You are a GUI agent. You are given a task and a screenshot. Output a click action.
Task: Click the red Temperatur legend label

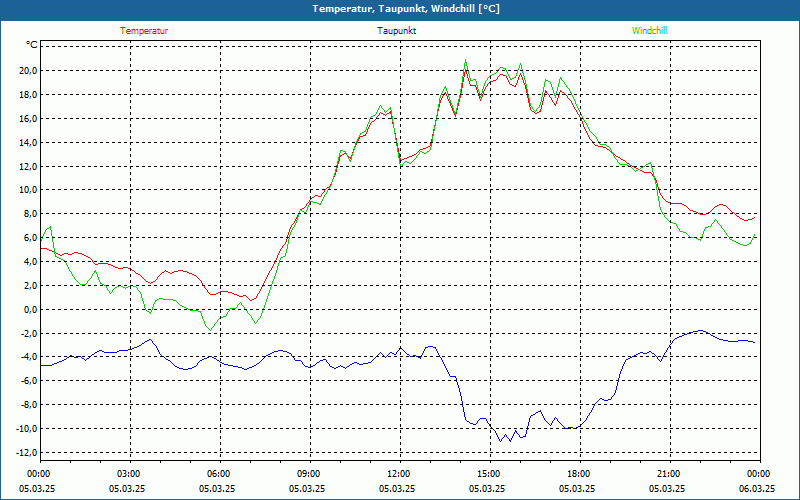point(144,31)
